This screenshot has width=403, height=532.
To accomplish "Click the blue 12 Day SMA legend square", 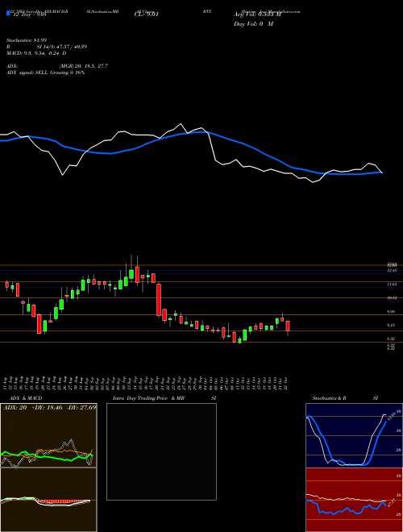I will coord(8,13).
